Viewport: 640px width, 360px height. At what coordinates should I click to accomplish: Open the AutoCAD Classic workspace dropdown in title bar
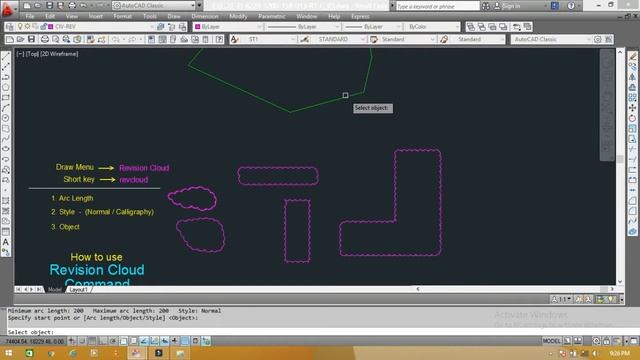point(153,6)
